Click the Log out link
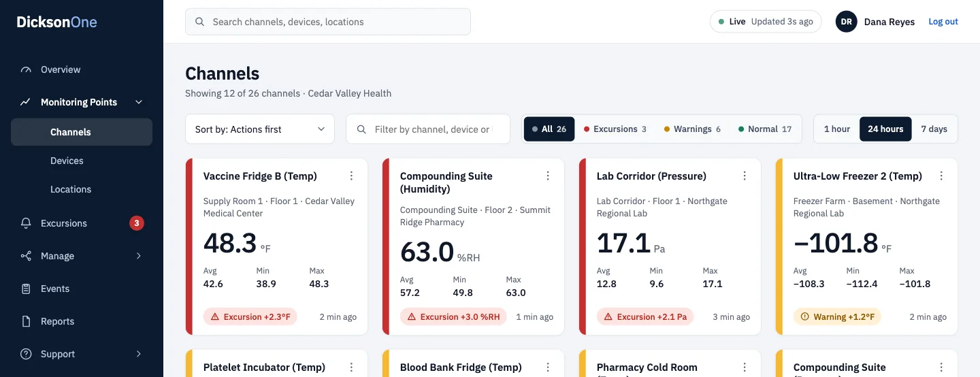 coord(943,22)
